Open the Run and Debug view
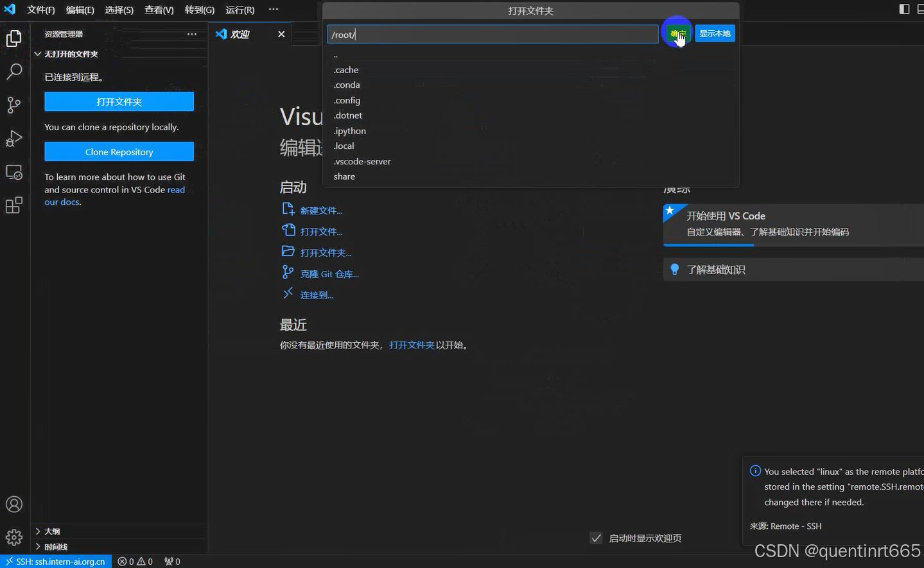The width and height of the screenshot is (924, 568). tap(14, 139)
